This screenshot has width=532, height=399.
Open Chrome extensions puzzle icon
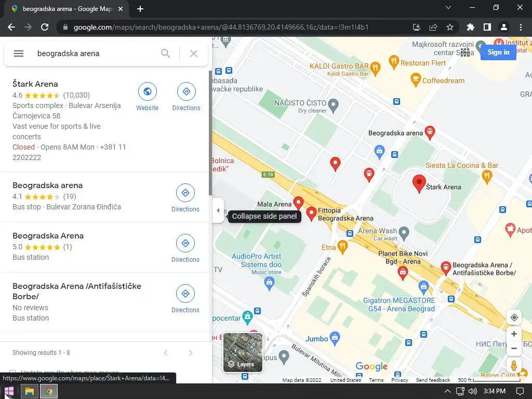[471, 27]
